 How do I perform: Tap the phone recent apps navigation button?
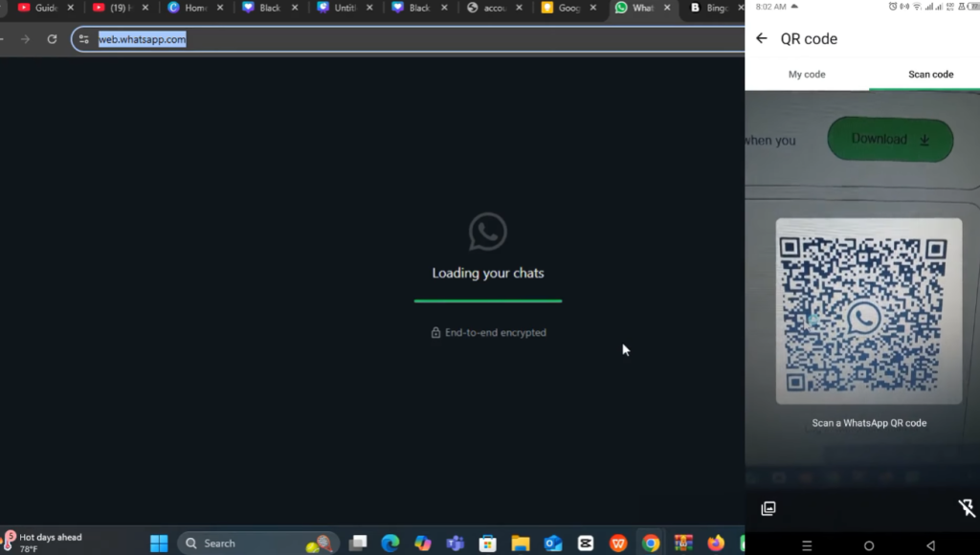coord(807,545)
